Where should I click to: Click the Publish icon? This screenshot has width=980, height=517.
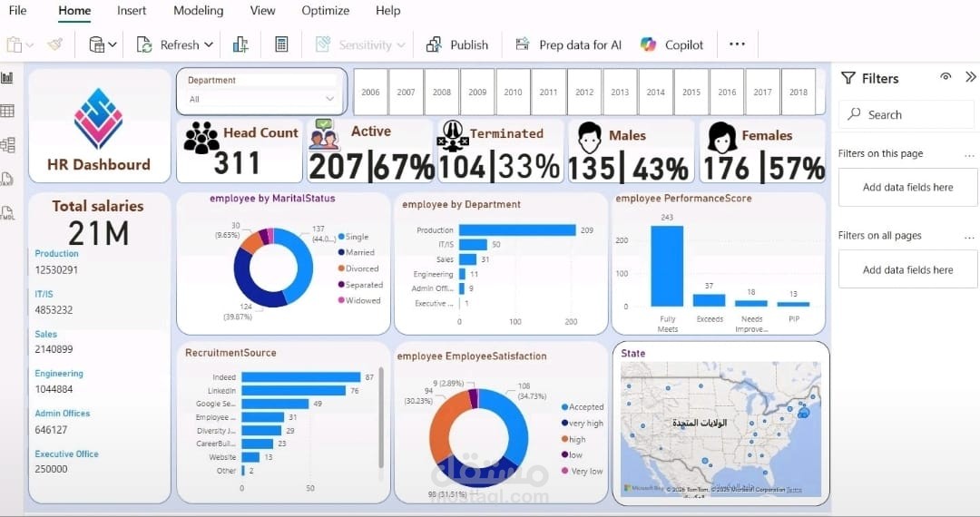[x=434, y=45]
